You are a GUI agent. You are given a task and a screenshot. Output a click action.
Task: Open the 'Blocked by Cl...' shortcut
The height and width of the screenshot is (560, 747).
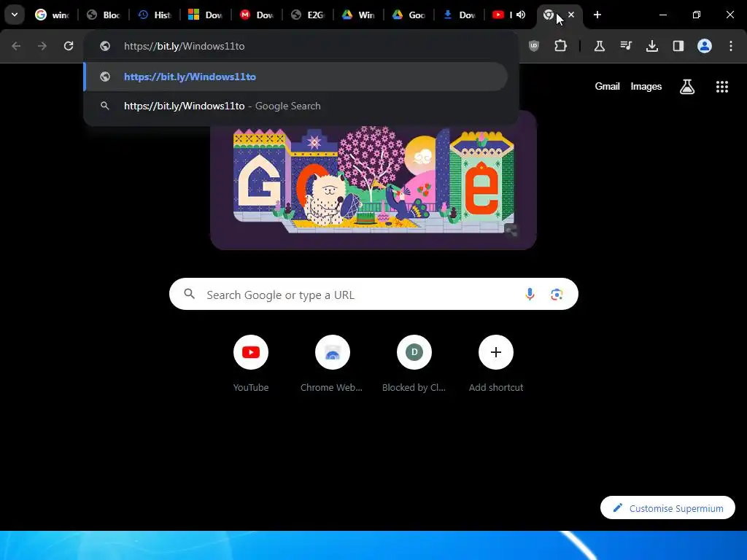point(414,363)
